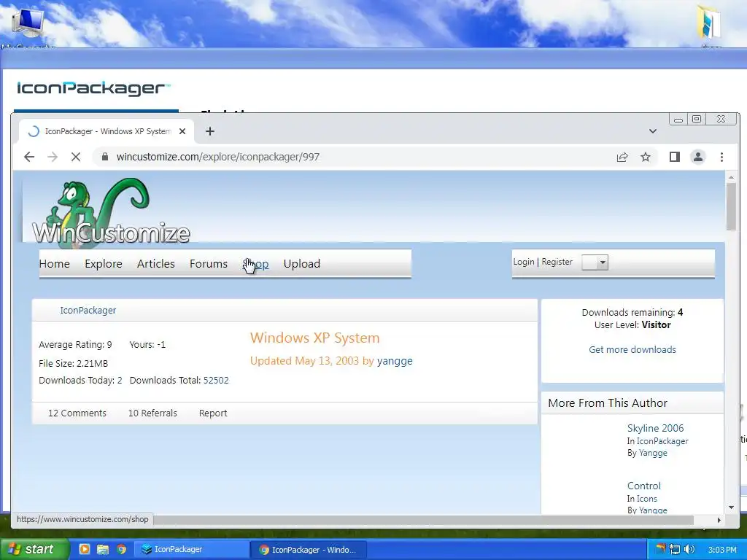Open a new tab with the plus button
Viewport: 747px width, 560px height.
210,131
